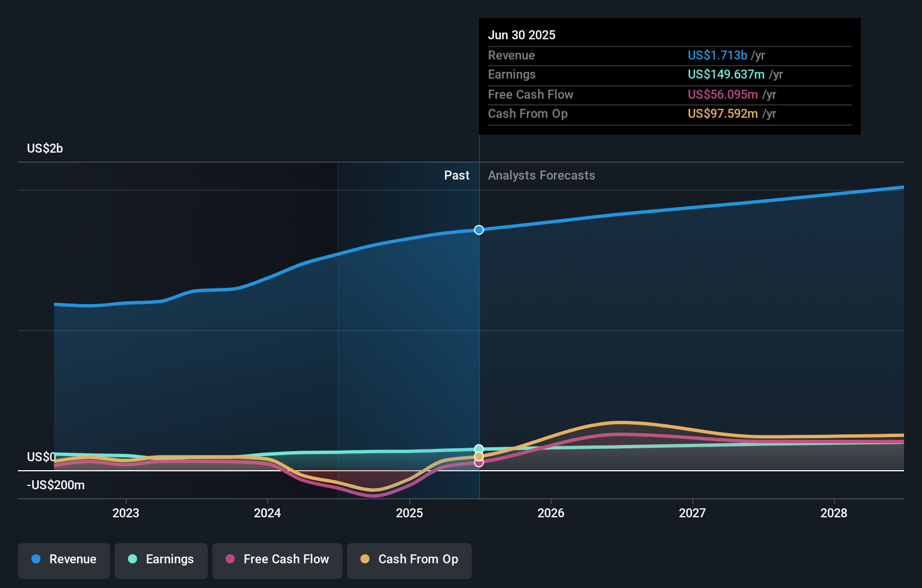The width and height of the screenshot is (922, 588).
Task: Toggle the Earnings series off
Action: (x=161, y=560)
